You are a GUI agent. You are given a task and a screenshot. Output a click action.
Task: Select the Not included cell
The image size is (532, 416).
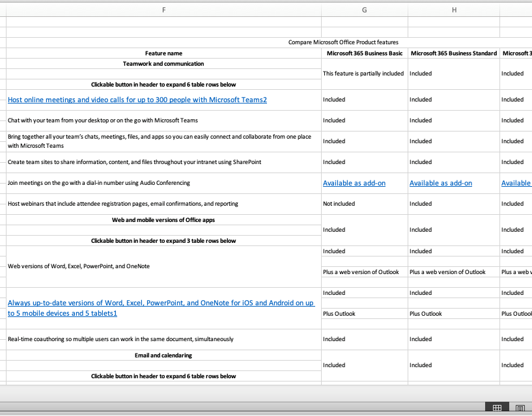[x=365, y=204]
